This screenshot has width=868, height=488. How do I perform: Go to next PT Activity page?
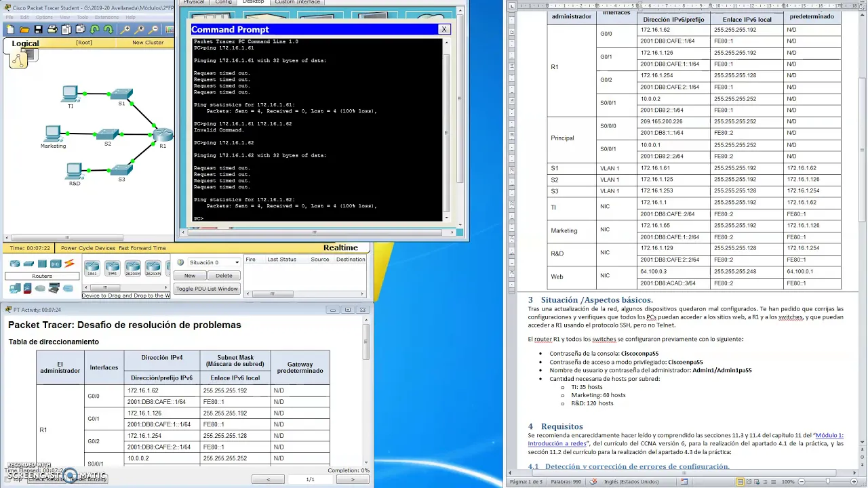pyautogui.click(x=352, y=479)
